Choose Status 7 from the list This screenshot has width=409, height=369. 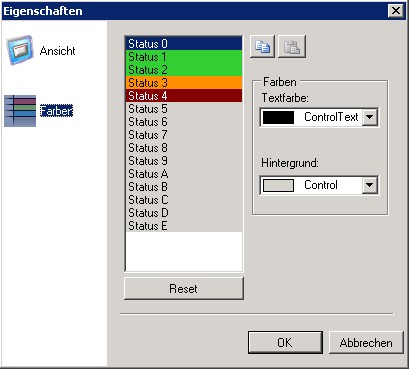tap(184, 135)
